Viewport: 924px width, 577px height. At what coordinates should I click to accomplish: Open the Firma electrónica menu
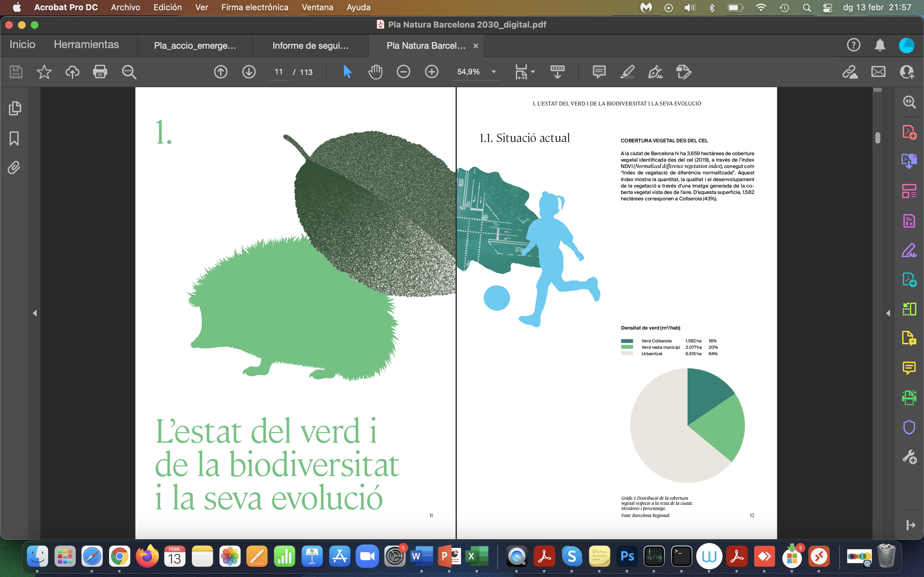(x=255, y=7)
